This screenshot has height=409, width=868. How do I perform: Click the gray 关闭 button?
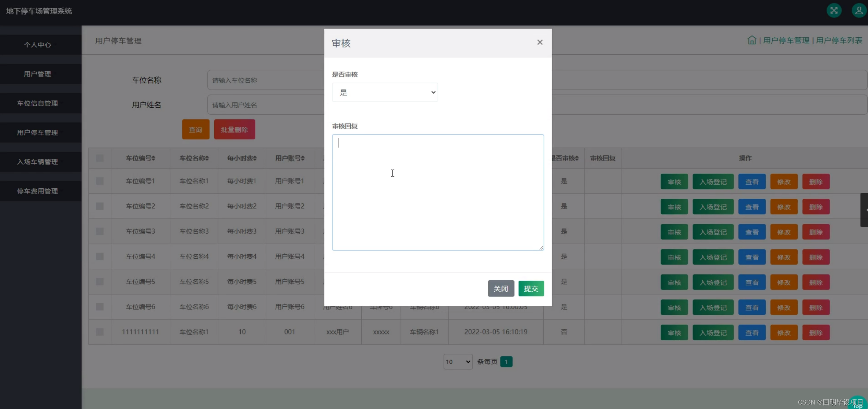tap(501, 289)
